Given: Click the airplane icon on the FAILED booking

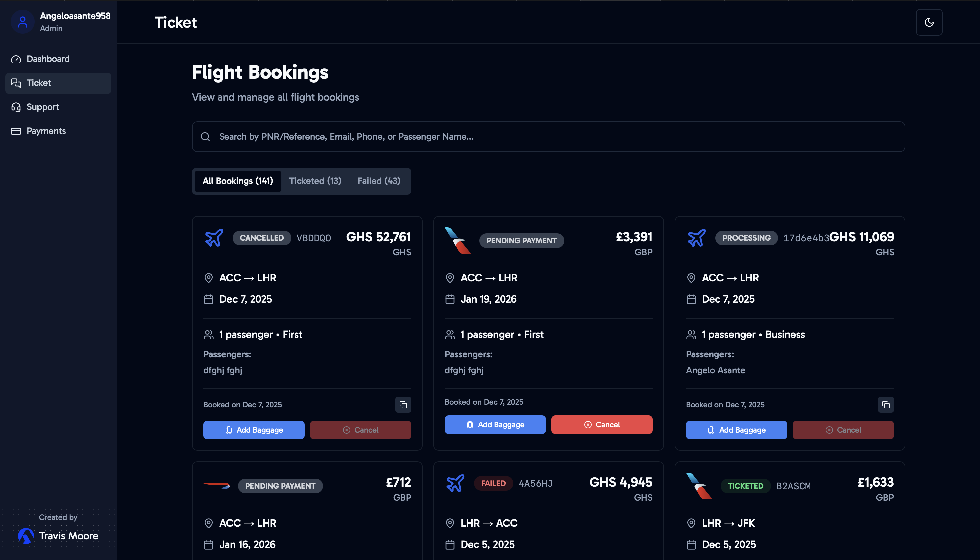Looking at the screenshot, I should (x=455, y=483).
